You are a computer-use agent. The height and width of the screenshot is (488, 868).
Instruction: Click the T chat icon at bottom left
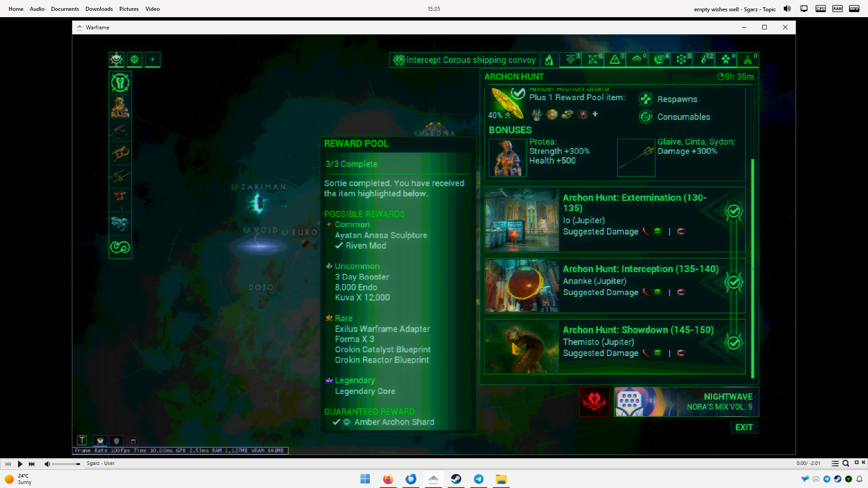tap(82, 441)
